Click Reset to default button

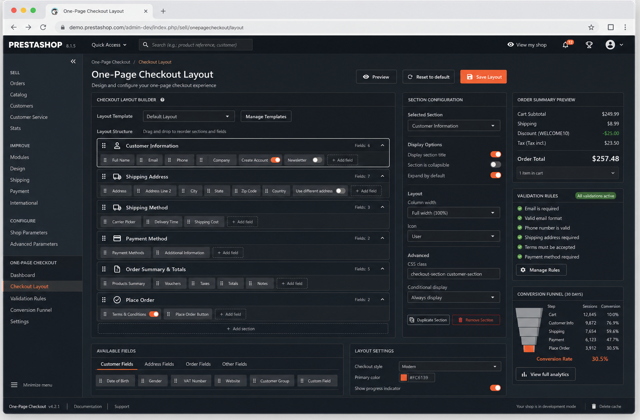point(428,77)
